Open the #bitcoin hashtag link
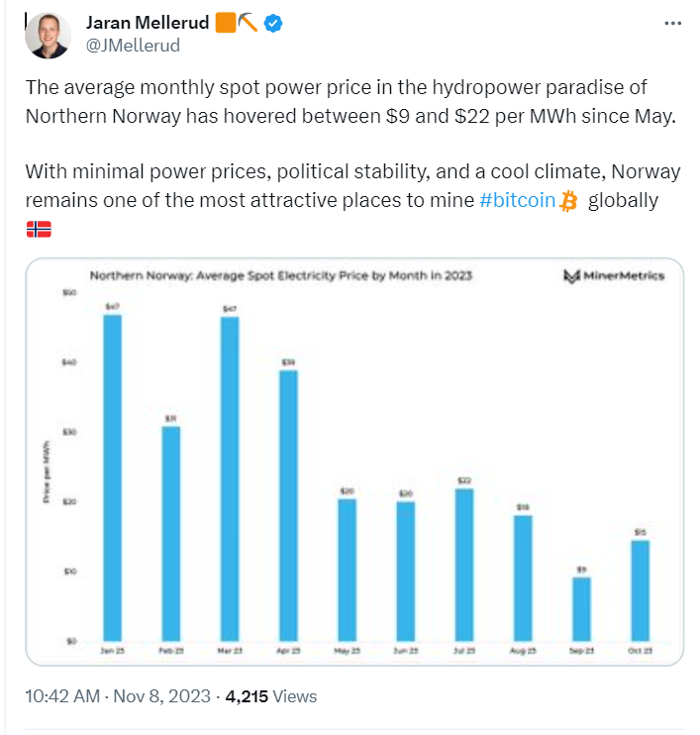 tap(517, 200)
